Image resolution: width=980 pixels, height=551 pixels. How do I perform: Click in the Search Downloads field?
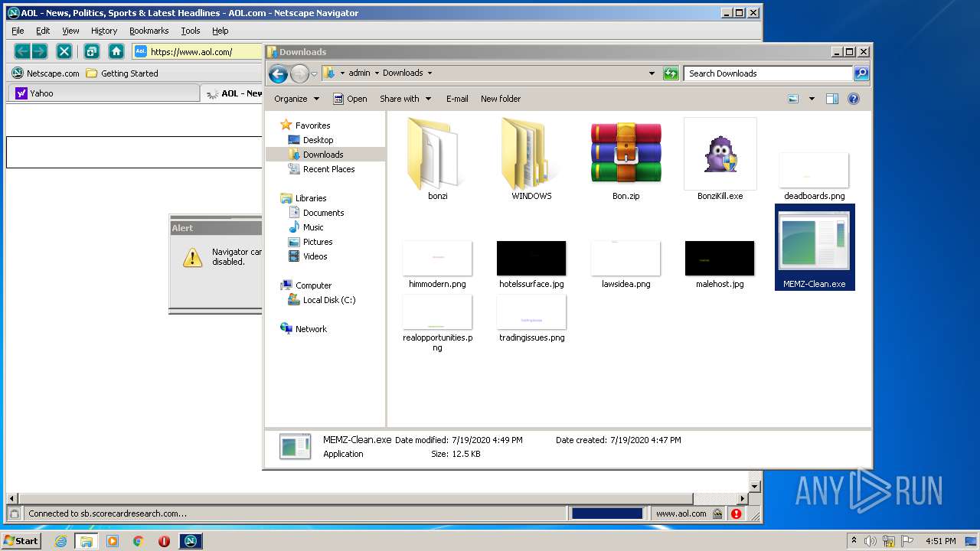pyautogui.click(x=768, y=73)
